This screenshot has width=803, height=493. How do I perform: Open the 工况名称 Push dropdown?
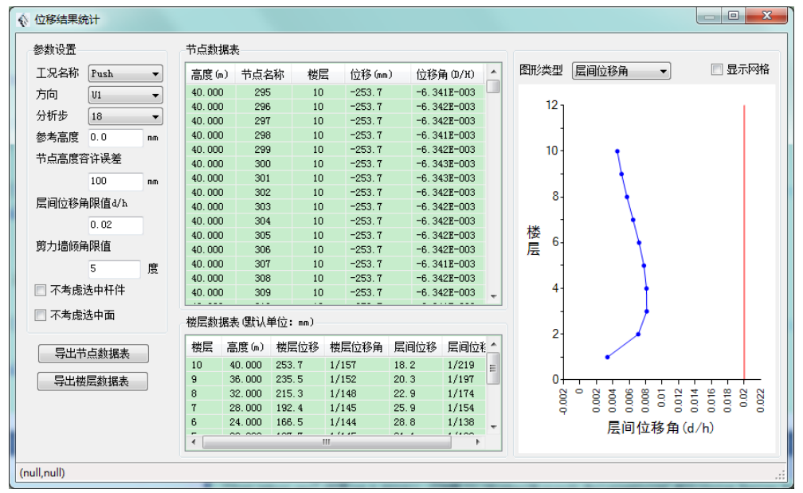coord(125,73)
